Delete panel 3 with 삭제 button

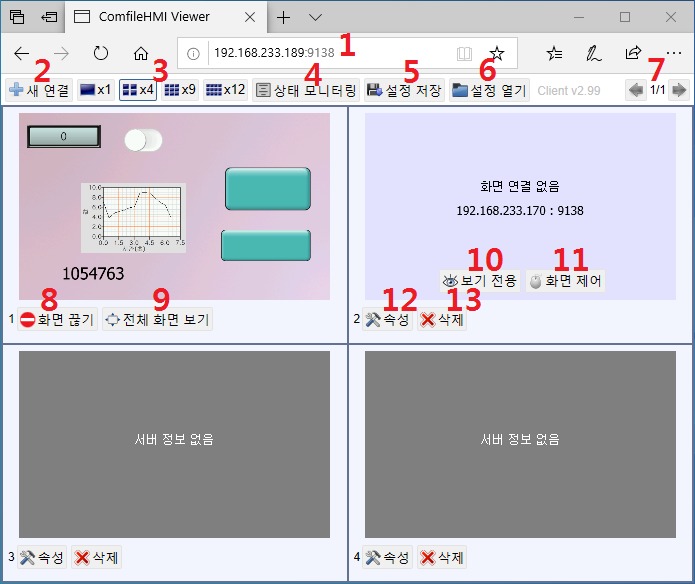pos(97,557)
